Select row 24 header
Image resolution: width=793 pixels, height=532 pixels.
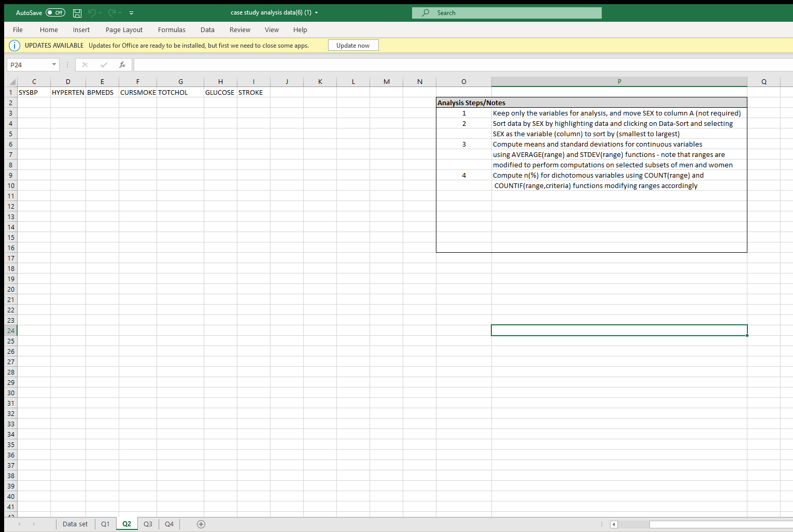click(11, 330)
